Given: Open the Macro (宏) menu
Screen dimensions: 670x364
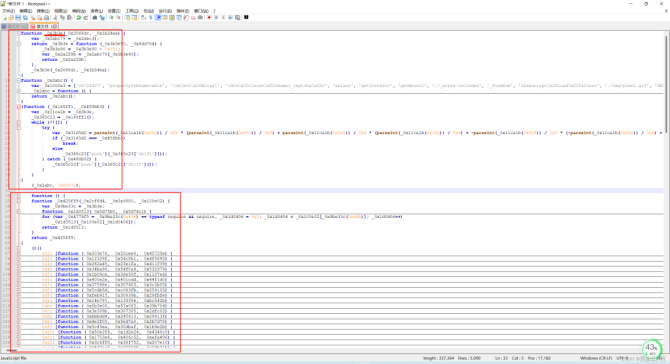Looking at the screenshot, I should tap(149, 11).
